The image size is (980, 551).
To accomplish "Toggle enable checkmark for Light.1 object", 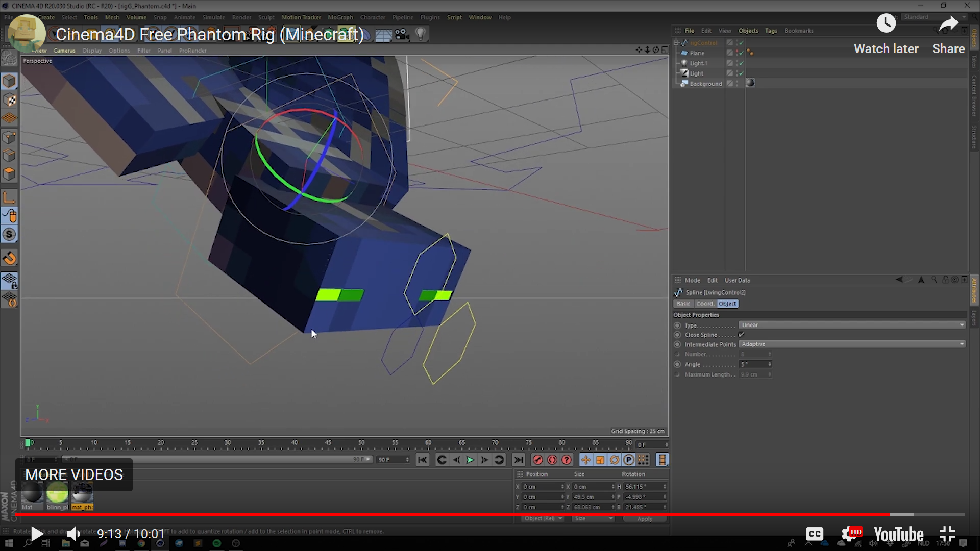I will [741, 63].
